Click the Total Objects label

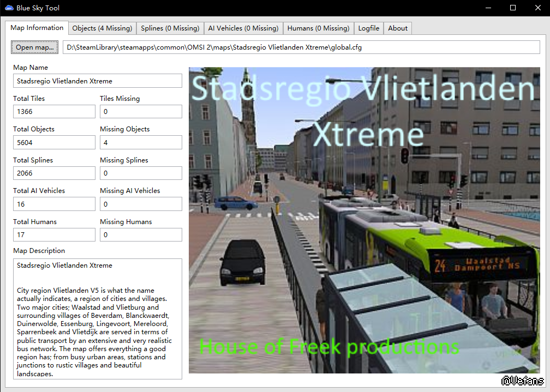click(34, 129)
